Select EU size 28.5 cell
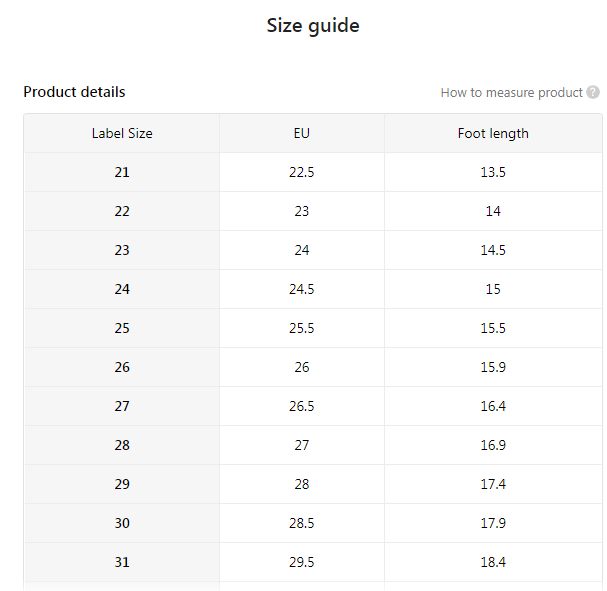 (302, 523)
